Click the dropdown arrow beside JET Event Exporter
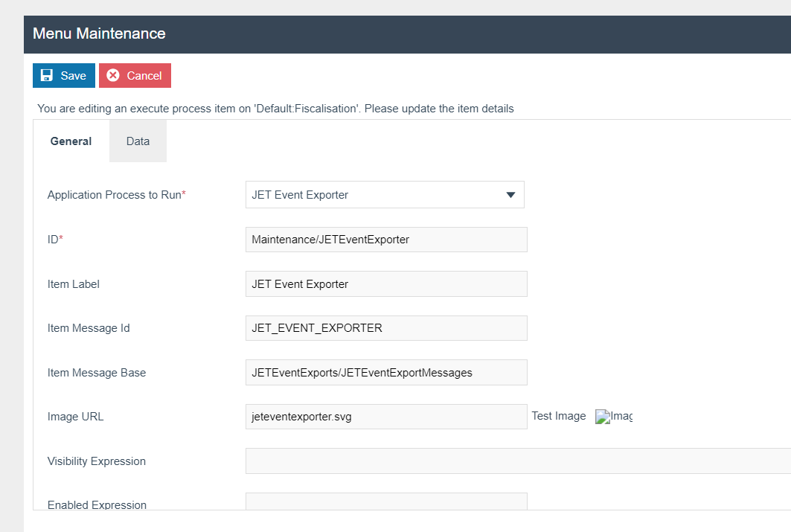The width and height of the screenshot is (791, 532). point(510,195)
